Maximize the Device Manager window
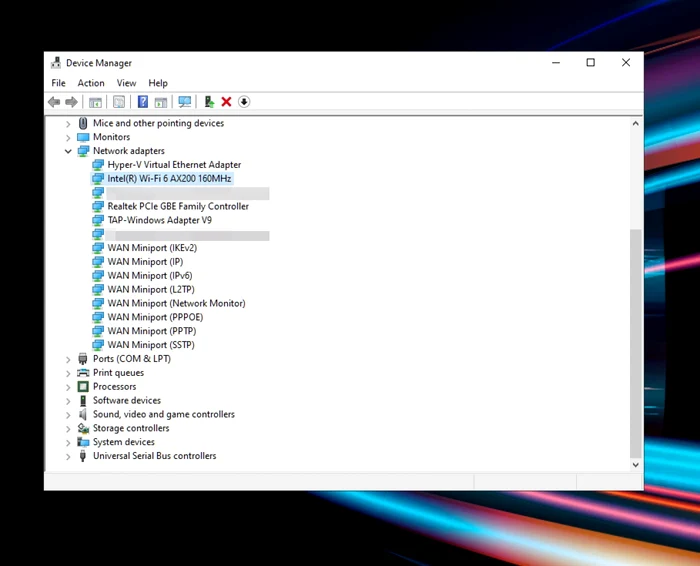Screen dimensions: 700x566 coord(591,62)
